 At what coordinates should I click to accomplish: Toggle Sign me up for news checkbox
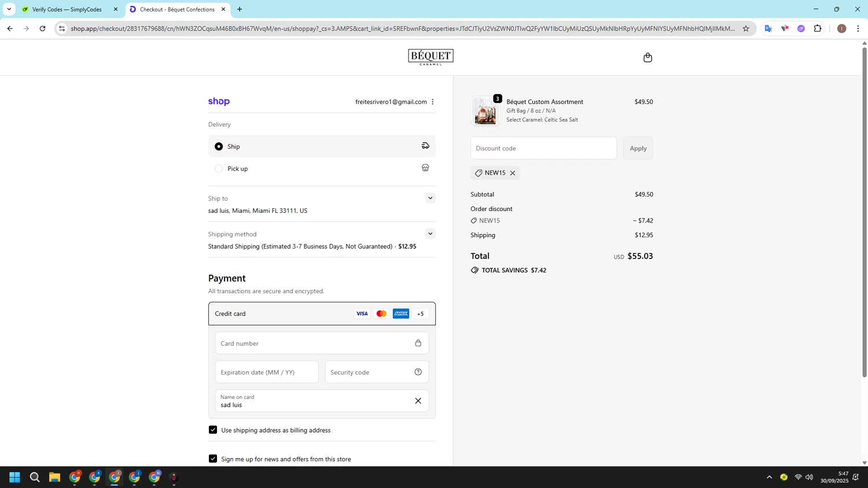coord(213,459)
